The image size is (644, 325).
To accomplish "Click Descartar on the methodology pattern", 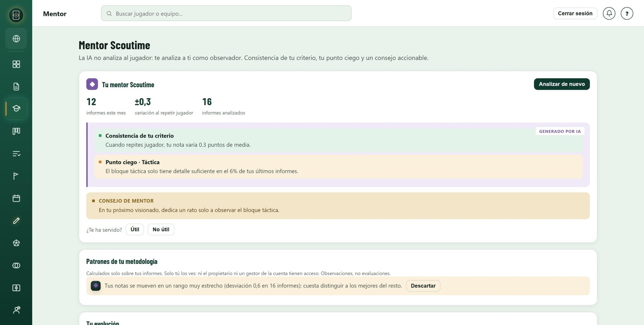I will tap(423, 286).
